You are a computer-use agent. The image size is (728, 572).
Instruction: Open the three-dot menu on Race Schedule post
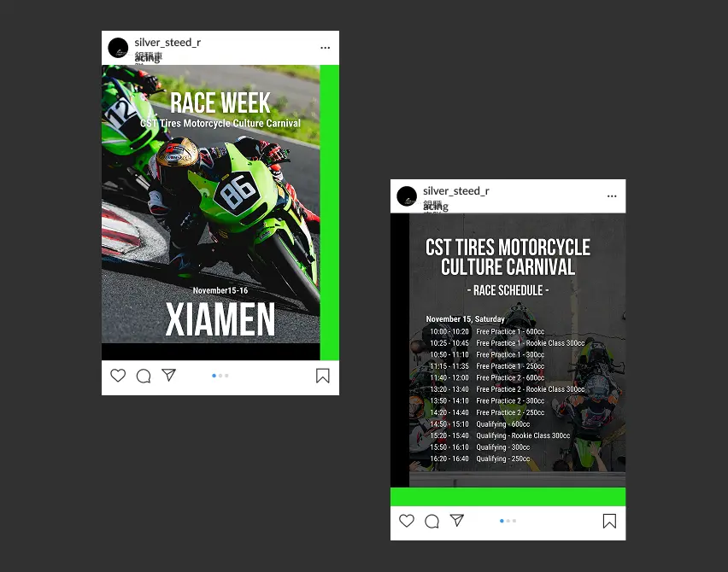click(x=612, y=196)
